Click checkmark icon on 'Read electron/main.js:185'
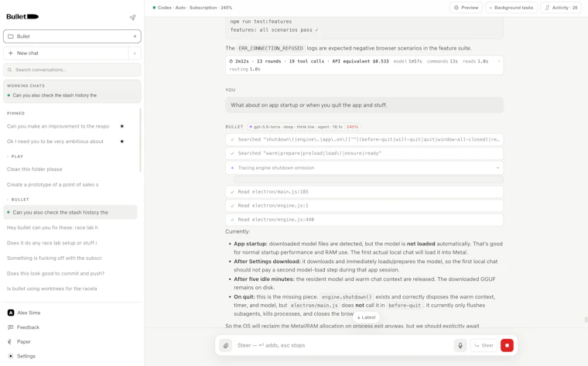 point(233,192)
